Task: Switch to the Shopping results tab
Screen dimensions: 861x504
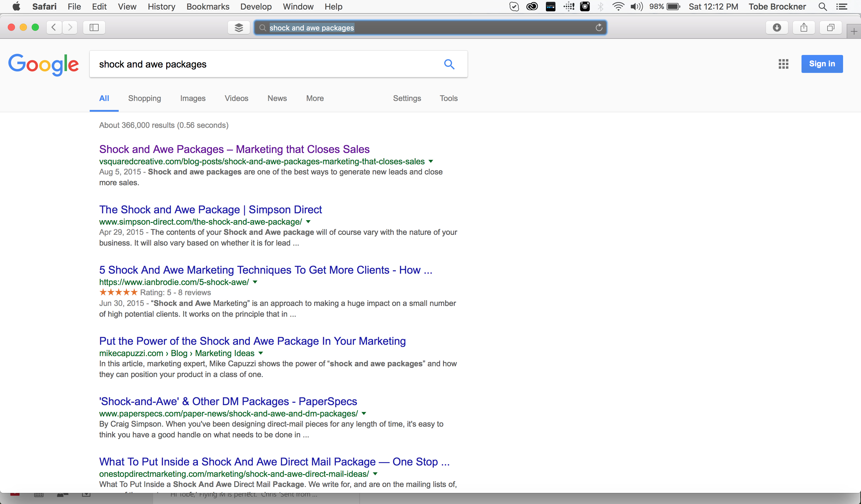Action: 144,98
